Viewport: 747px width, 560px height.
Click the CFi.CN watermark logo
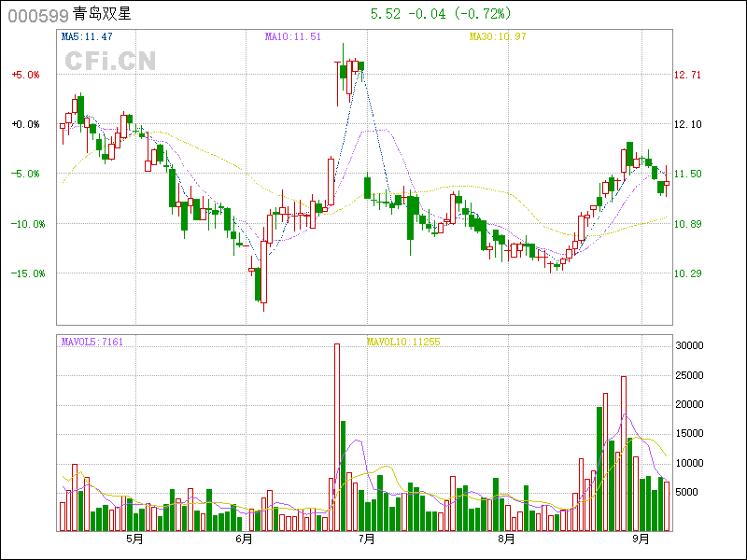[x=109, y=61]
